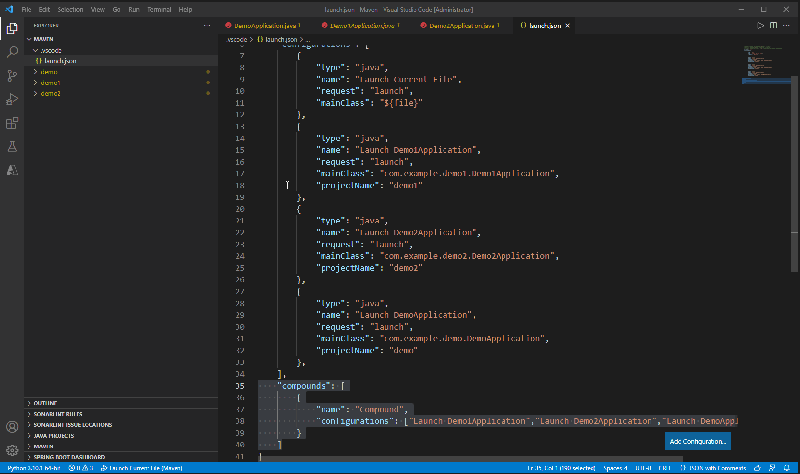This screenshot has width=800, height=474.
Task: Open the Source Control view
Action: point(12,76)
